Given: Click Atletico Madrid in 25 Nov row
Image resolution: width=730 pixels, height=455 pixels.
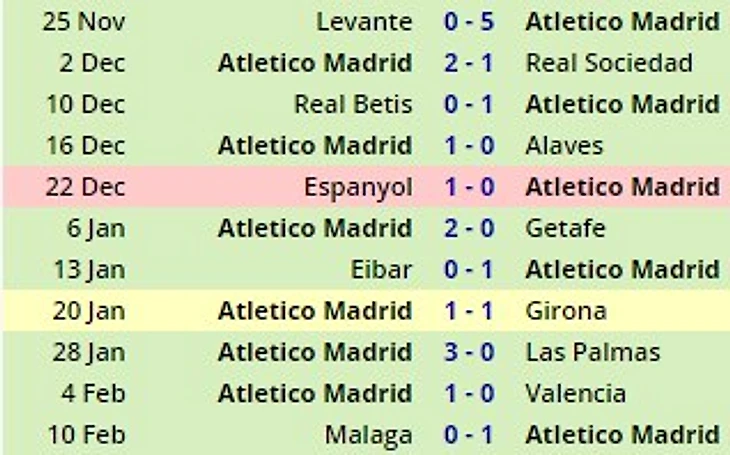Looking at the screenshot, I should (x=622, y=21).
